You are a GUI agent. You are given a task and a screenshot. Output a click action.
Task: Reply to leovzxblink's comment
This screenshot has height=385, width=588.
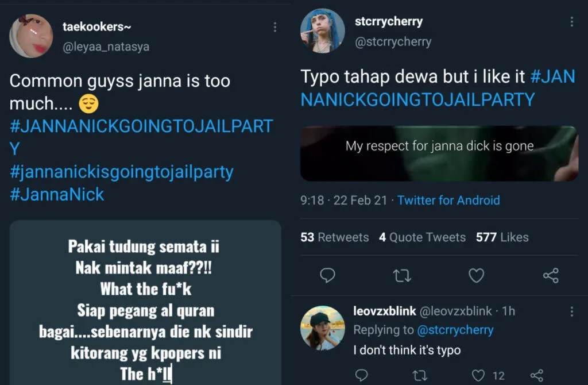pyautogui.click(x=361, y=375)
